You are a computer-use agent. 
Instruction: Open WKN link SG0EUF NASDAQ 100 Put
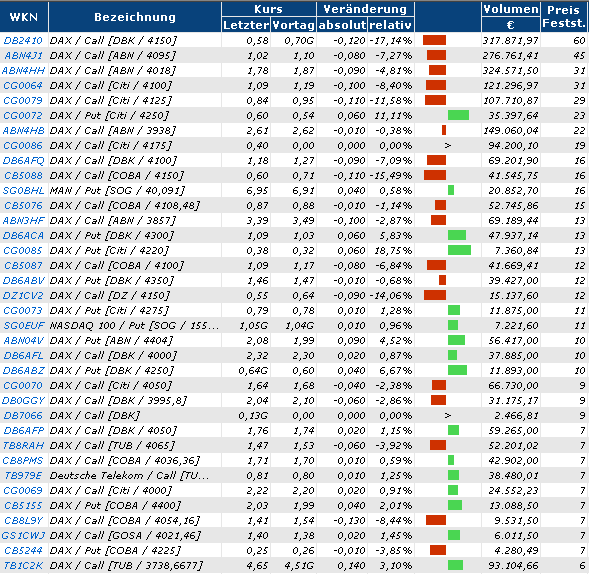pos(24,325)
